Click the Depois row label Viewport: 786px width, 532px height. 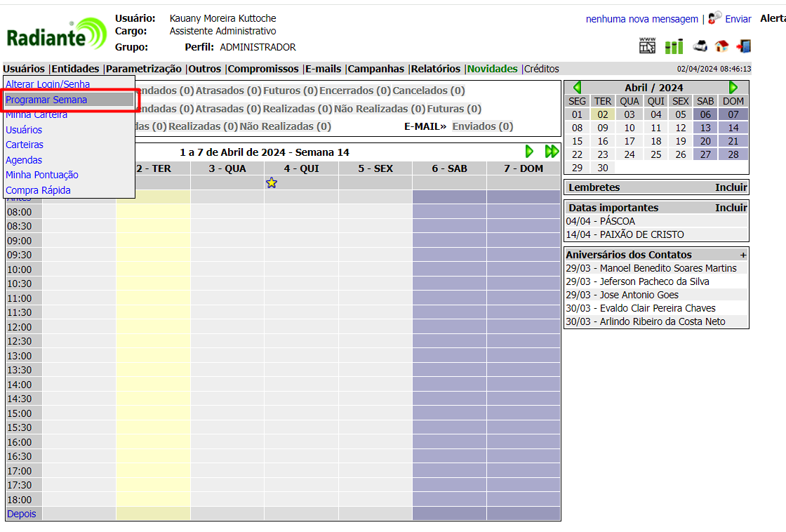pos(22,514)
